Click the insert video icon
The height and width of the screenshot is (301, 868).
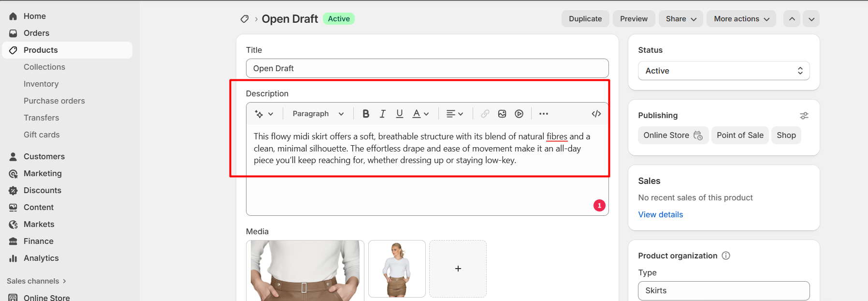(x=519, y=114)
